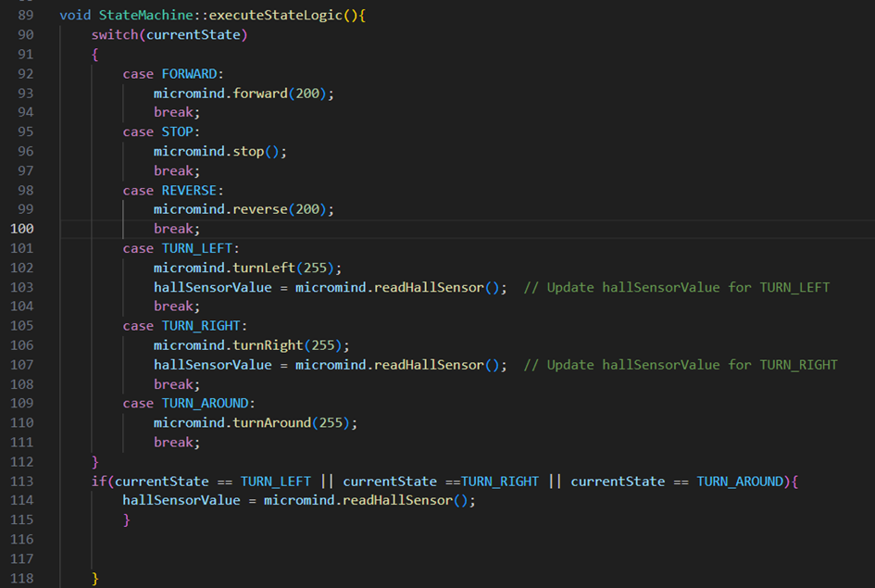Click the closing brace on line 118
This screenshot has height=588, width=875.
94,578
